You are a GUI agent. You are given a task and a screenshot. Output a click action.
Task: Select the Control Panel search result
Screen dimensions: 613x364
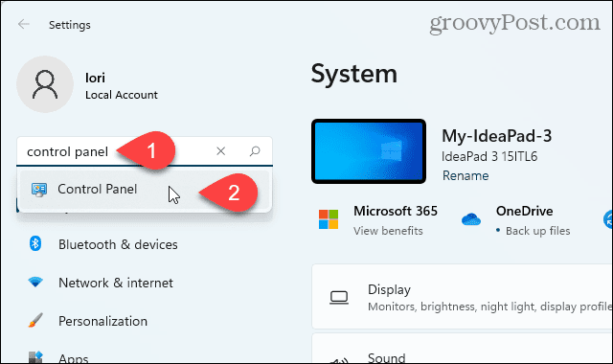point(145,190)
